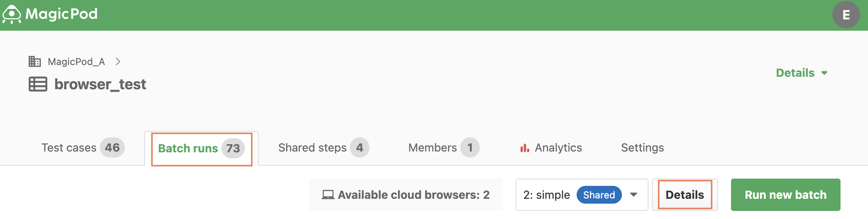Expand the green Details dropdown

pos(802,73)
